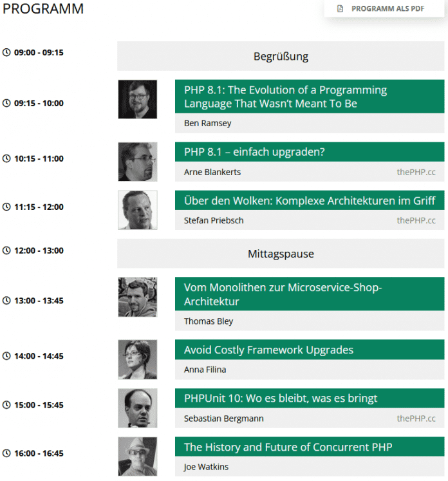Viewport: 448px width, 481px height.
Task: Open the PHP 8.1 Evolution talk title
Action: [x=285, y=97]
